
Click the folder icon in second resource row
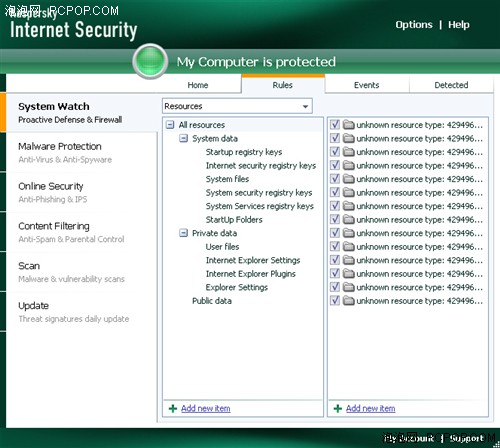coord(349,138)
